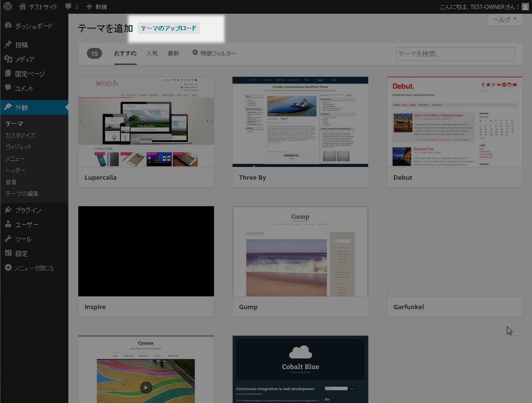Click the 新規 plus icon
532x403 pixels.
[89, 7]
